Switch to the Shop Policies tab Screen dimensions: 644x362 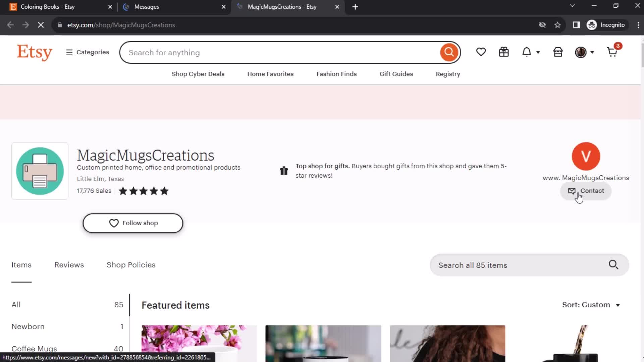click(131, 265)
